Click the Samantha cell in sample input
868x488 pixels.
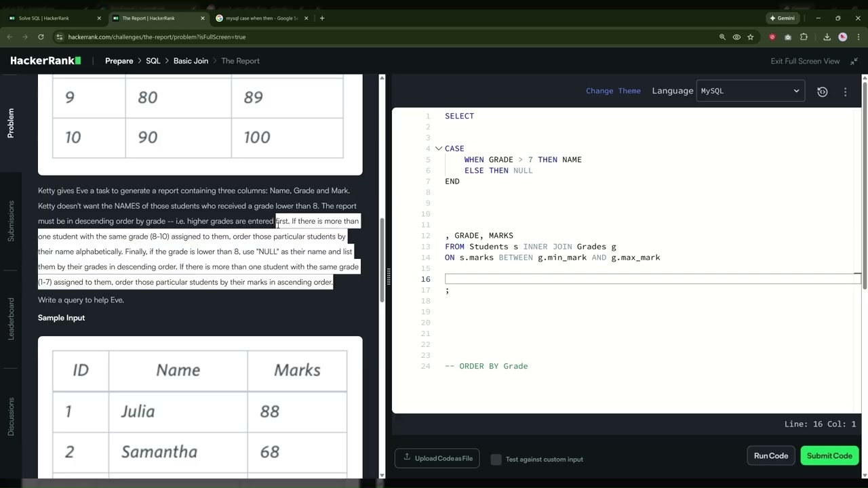178,452
